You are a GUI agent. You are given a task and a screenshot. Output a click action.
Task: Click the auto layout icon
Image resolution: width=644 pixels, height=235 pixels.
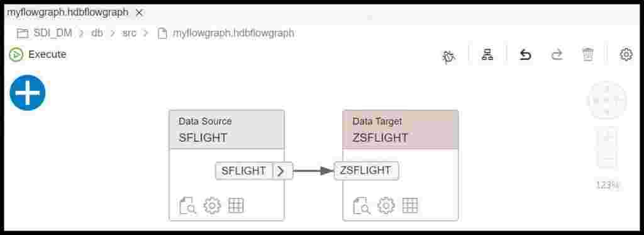[487, 55]
